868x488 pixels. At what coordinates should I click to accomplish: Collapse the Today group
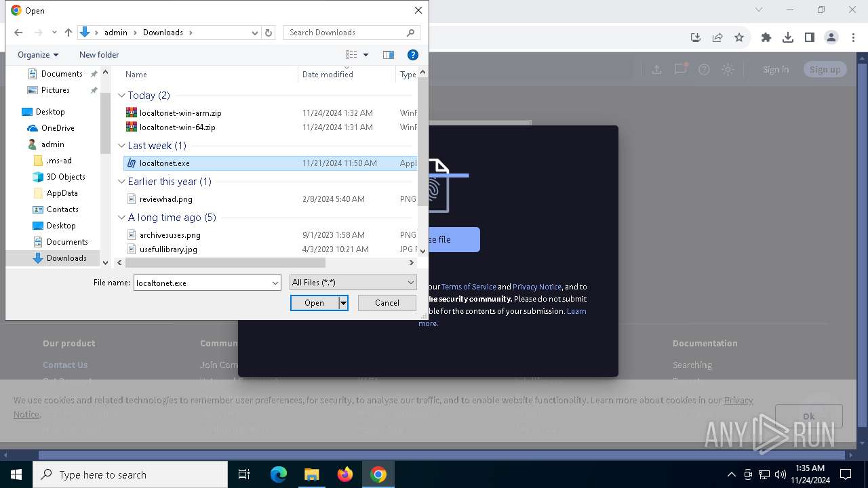122,96
